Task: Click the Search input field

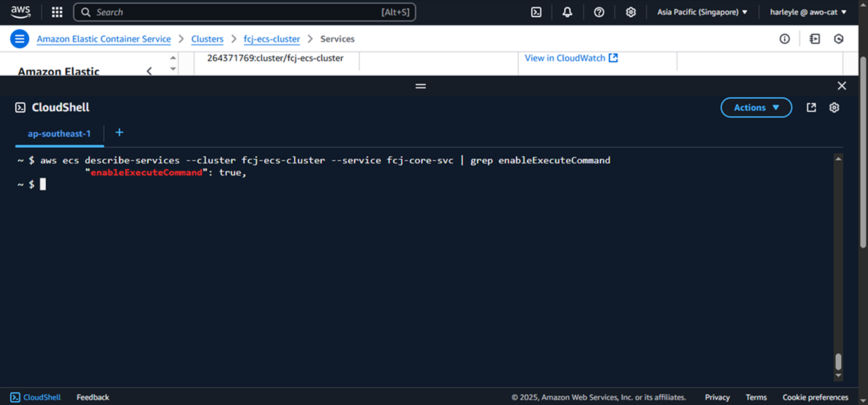Action: (245, 12)
